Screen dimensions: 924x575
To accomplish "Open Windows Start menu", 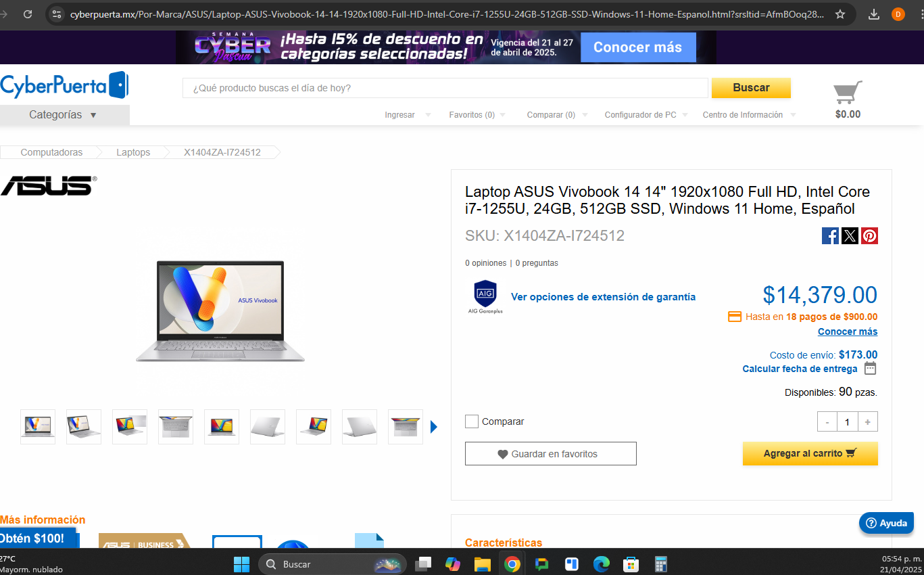I will (241, 563).
